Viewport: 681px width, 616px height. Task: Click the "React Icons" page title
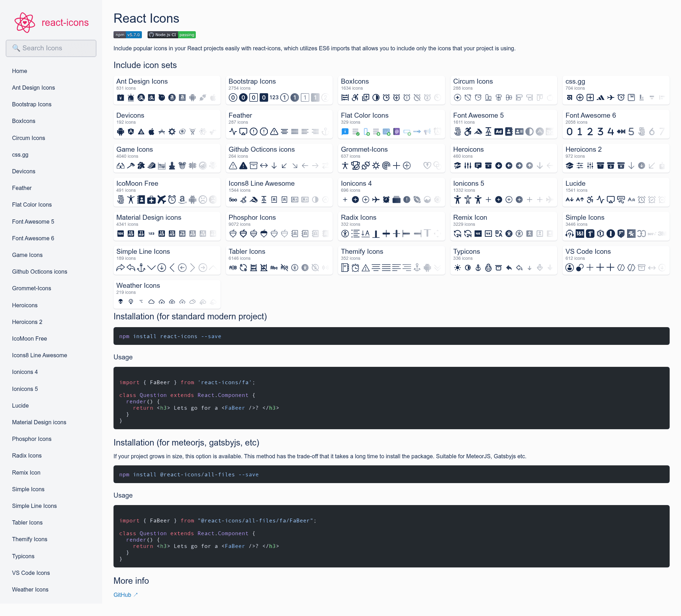click(146, 18)
